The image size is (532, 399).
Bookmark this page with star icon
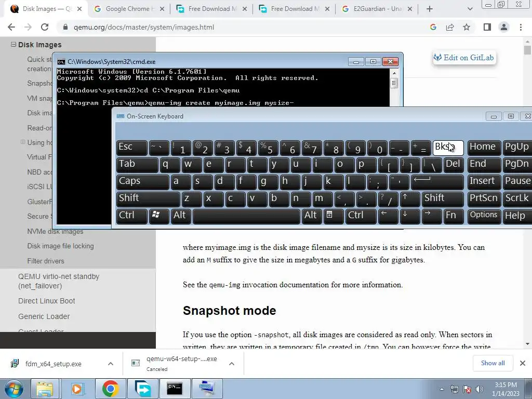[x=467, y=27]
